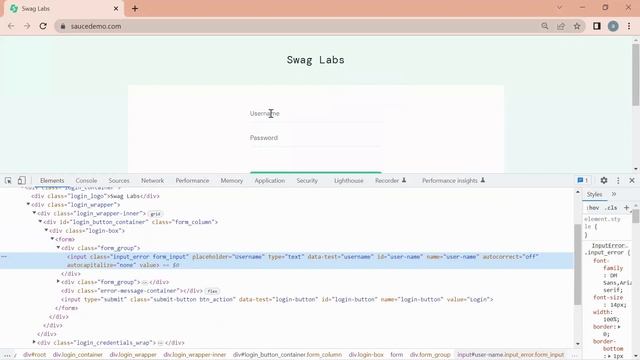
Task: Toggle the device toolbar
Action: click(x=22, y=180)
